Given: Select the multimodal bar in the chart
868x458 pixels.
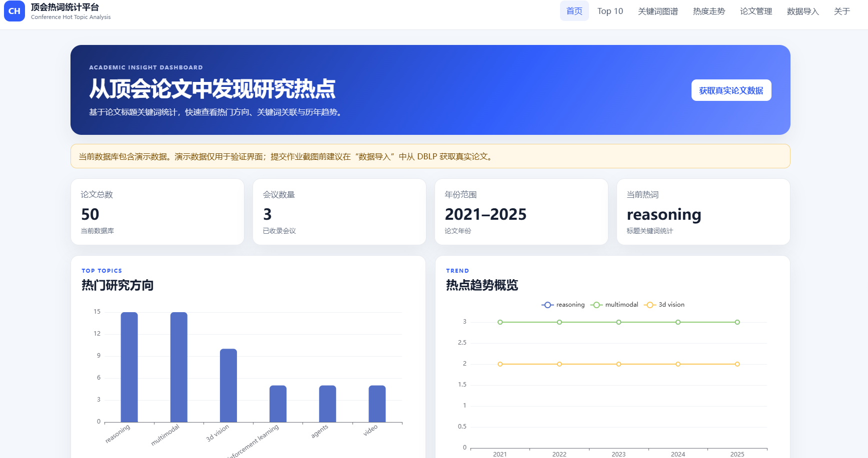Looking at the screenshot, I should pos(179,367).
